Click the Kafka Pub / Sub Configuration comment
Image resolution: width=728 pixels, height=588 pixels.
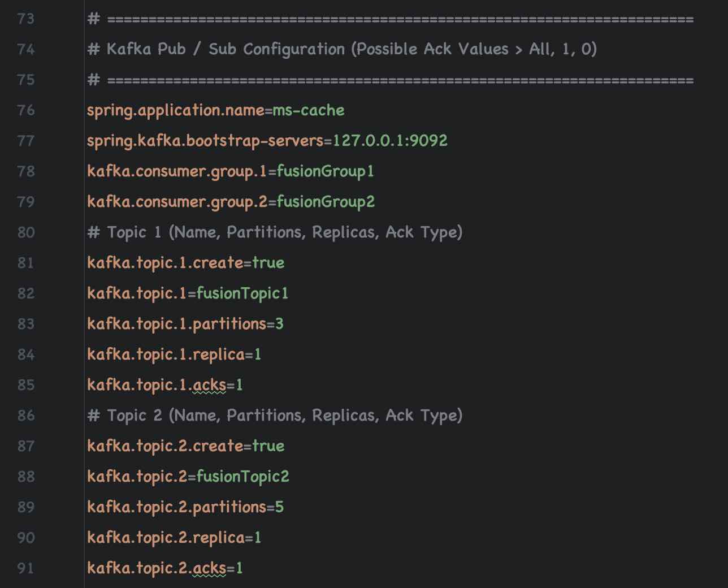[x=342, y=49]
